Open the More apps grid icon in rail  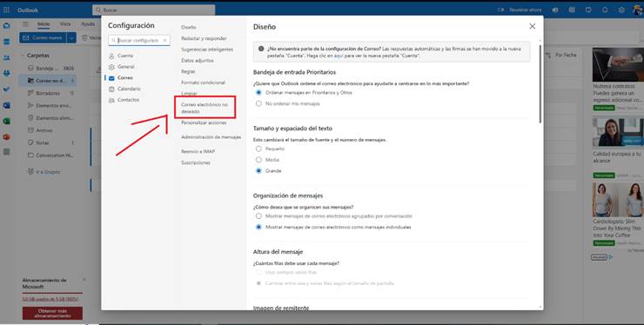coord(7,152)
